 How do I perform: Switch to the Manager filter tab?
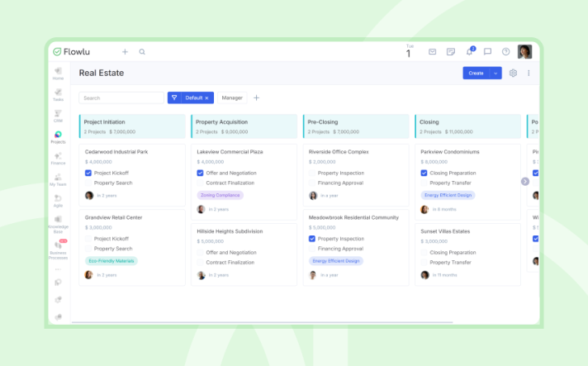(232, 97)
